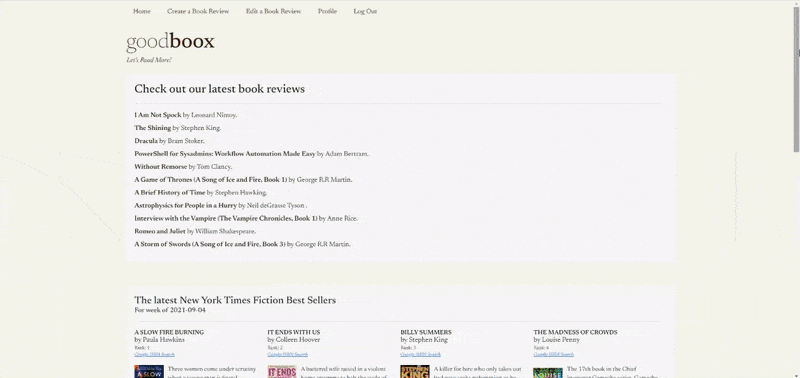Click 'THE MADNESS OF CROWDS' title text
This screenshot has width=800, height=378.
[x=576, y=332]
